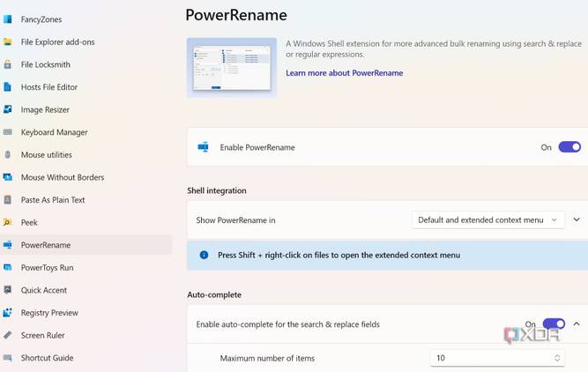Screen dimensions: 588x372
Task: Adjust the Maximum number of items stepper arrows
Action: (557, 358)
